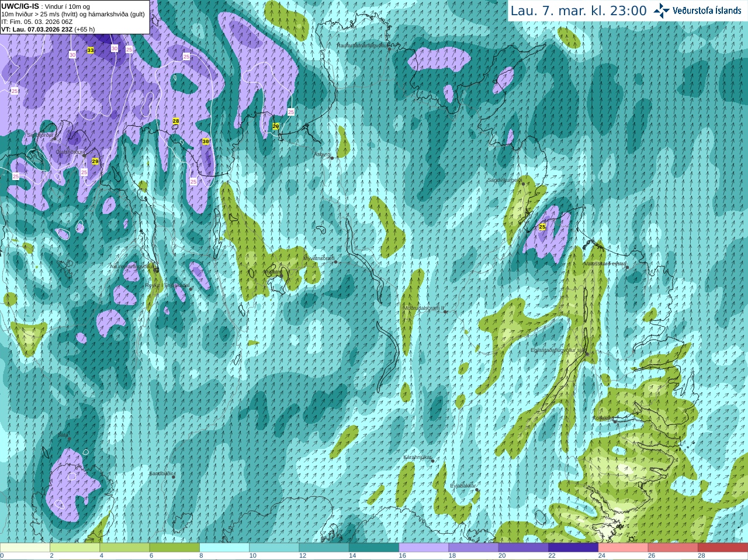Viewport: 748px width, 560px height.
Task: Click the Raufarhafnarflugvöllur station label
Action: coord(362,45)
